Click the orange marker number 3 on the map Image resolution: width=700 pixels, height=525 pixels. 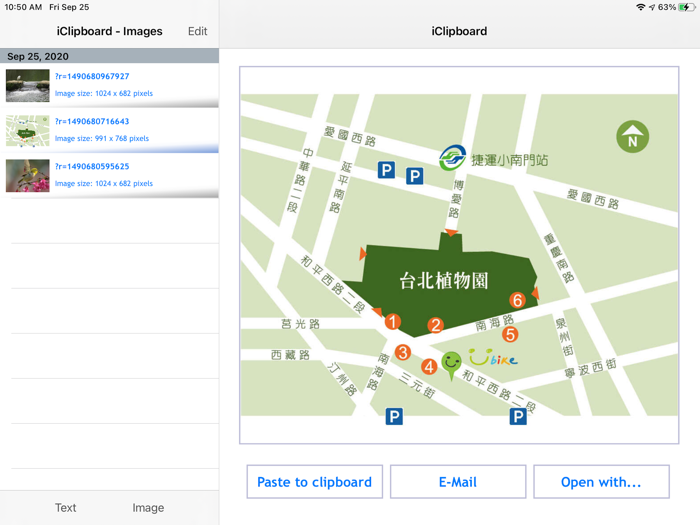tap(403, 353)
